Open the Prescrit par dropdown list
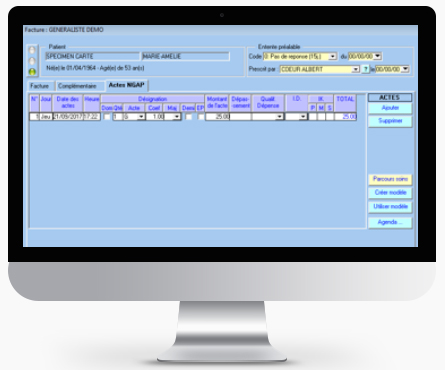The image size is (445, 370). (x=356, y=69)
